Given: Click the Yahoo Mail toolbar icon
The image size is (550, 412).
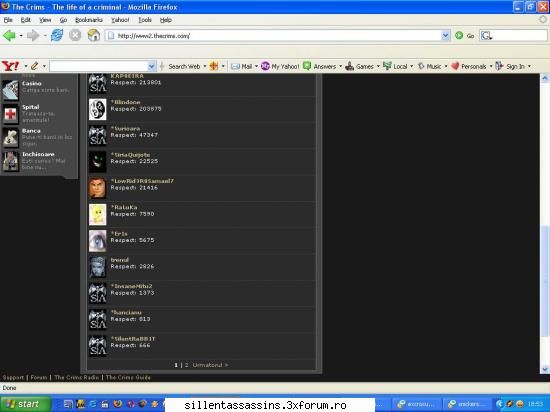Looking at the screenshot, I should 235,66.
